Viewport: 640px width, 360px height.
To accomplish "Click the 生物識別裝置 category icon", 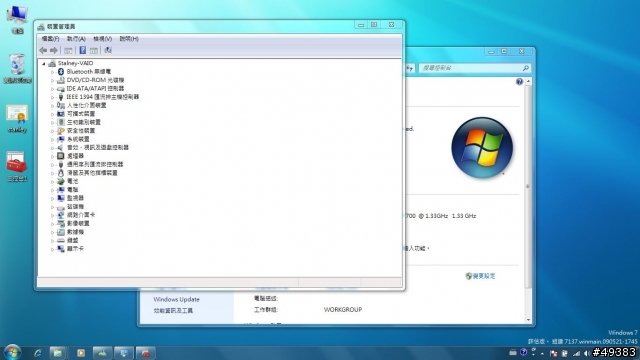I will tap(61, 122).
